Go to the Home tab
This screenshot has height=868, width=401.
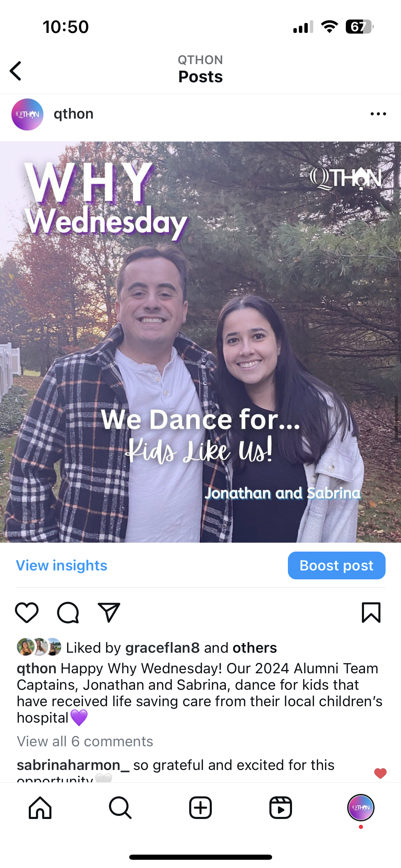pos(40,808)
